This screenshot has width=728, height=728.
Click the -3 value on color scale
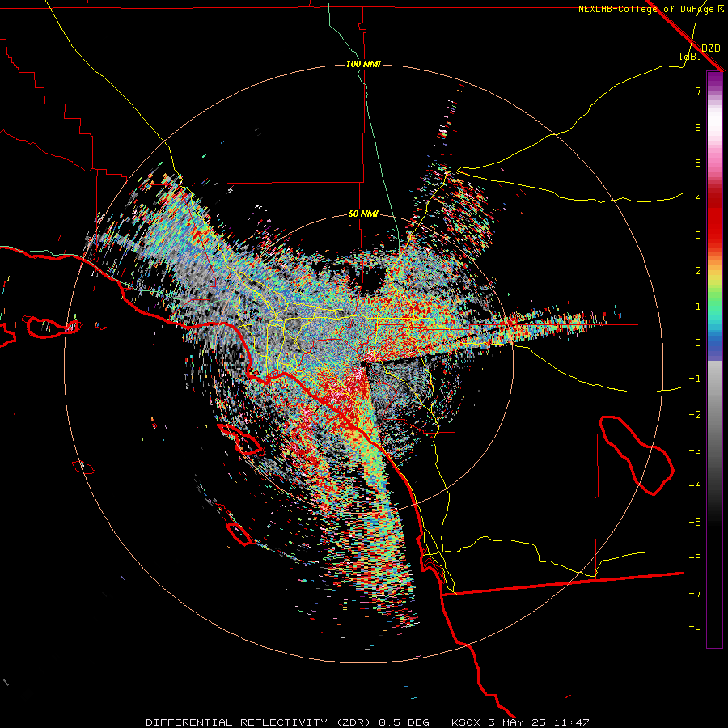695,451
